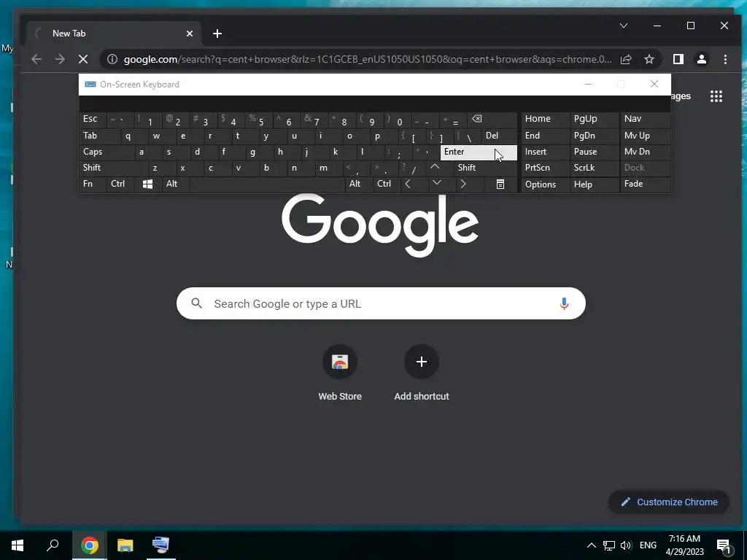Screen dimensions: 747x560
Task: Click Help on the On-Screen Keyboard
Action: click(x=593, y=184)
